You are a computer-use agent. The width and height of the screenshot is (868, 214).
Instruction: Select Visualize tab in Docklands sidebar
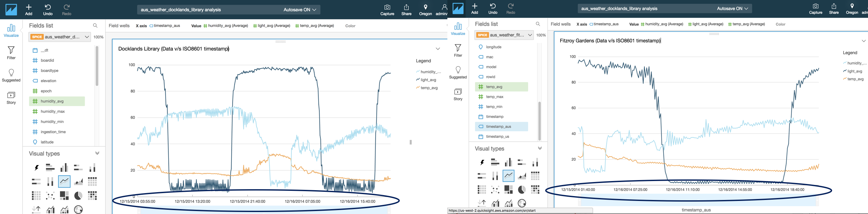[11, 31]
